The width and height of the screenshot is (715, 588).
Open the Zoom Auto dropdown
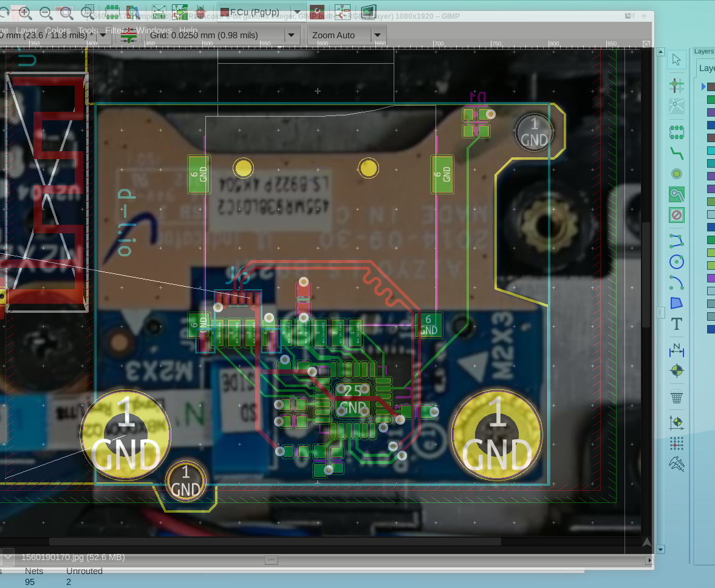[x=346, y=35]
